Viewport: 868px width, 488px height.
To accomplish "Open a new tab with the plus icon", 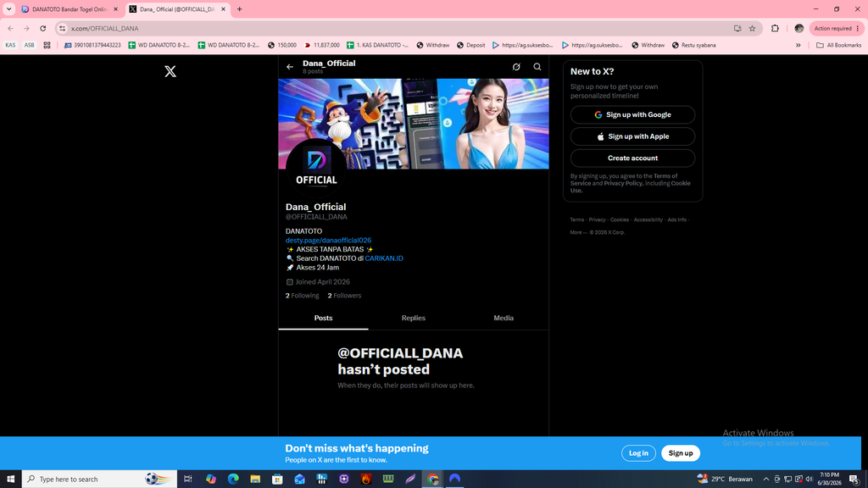I will click(x=240, y=8).
